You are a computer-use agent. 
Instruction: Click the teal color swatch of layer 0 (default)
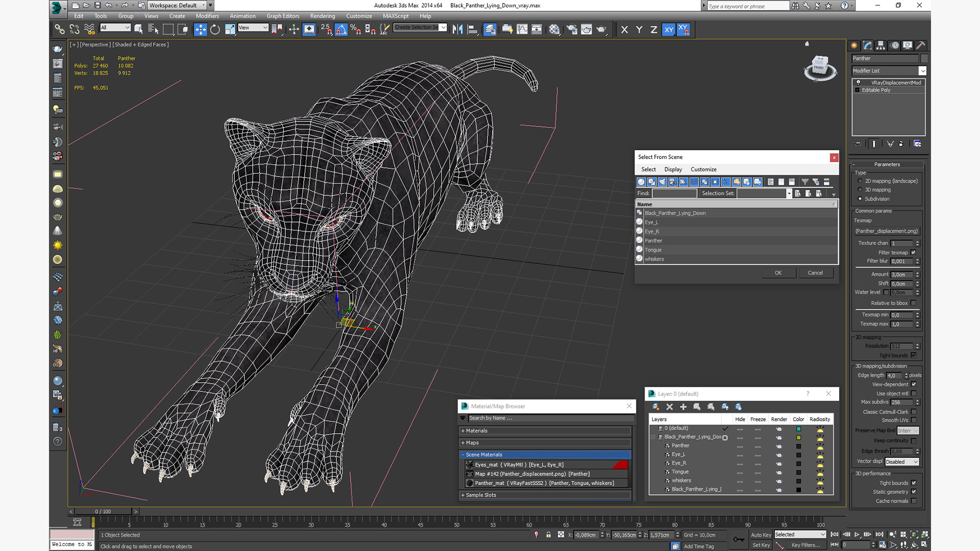[799, 429]
